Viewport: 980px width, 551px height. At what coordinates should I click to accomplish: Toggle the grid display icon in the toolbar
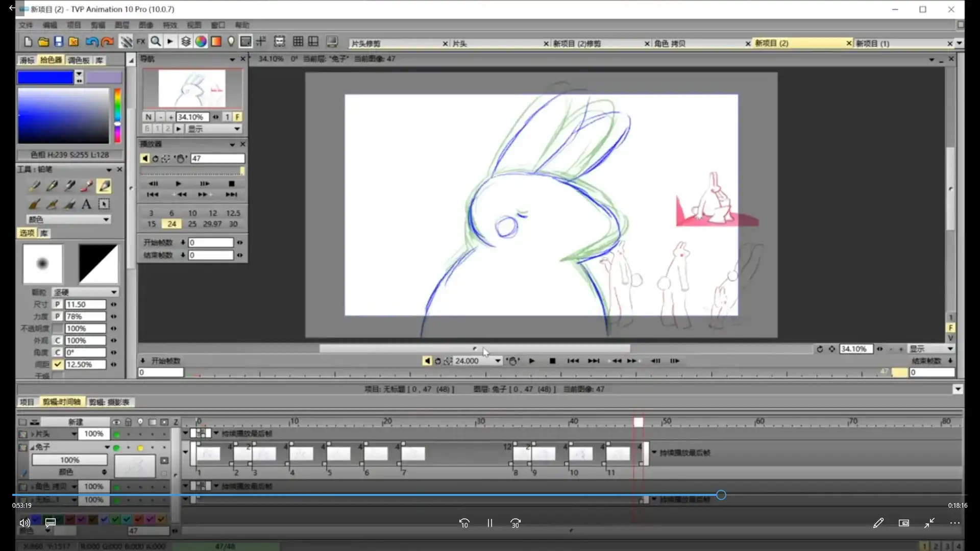pos(298,42)
